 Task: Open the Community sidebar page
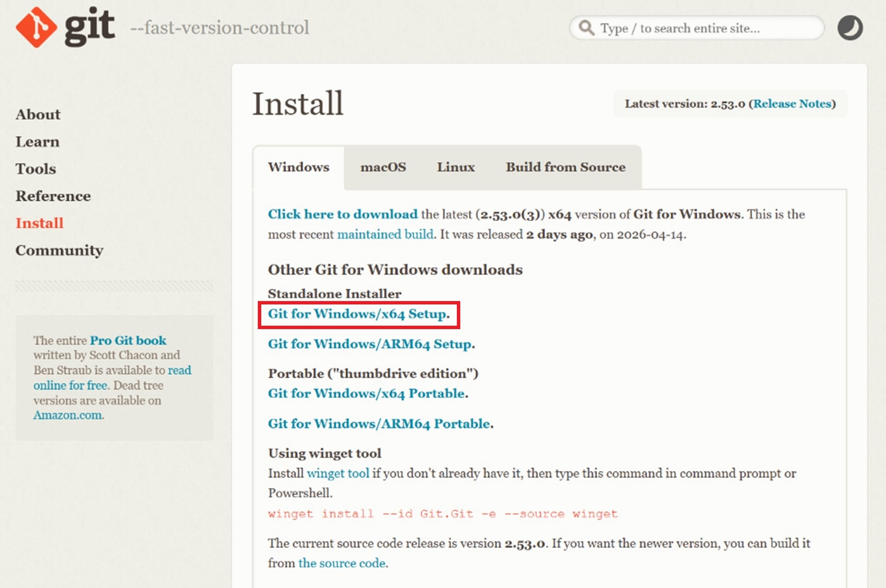coord(59,250)
